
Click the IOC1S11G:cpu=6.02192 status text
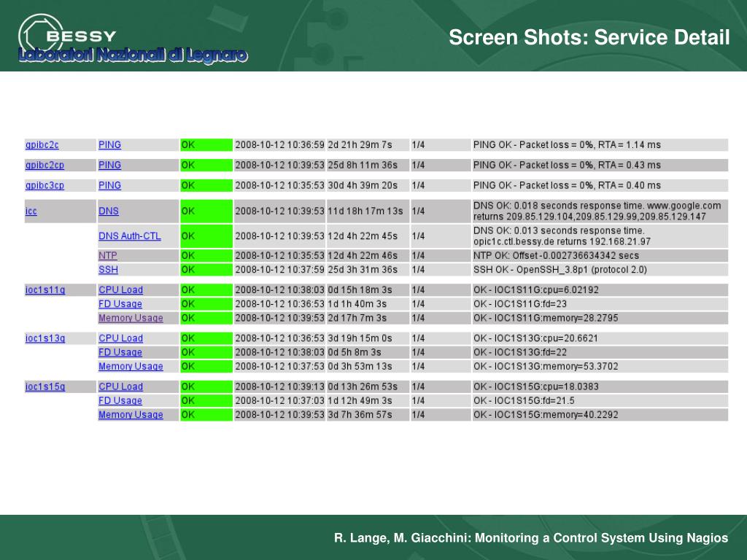point(536,289)
